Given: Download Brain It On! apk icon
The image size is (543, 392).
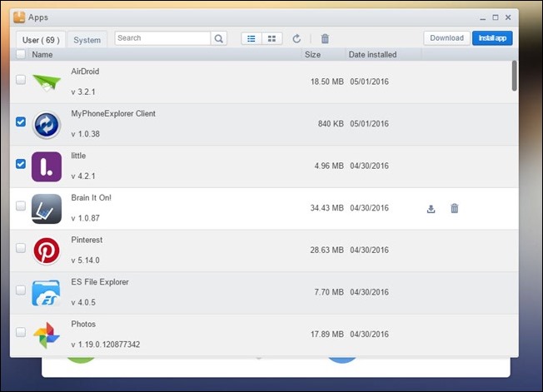Looking at the screenshot, I should 431,209.
